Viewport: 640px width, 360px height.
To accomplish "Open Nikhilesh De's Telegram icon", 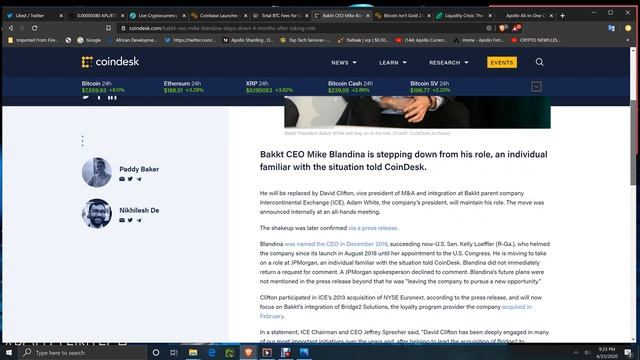I will pos(139,220).
